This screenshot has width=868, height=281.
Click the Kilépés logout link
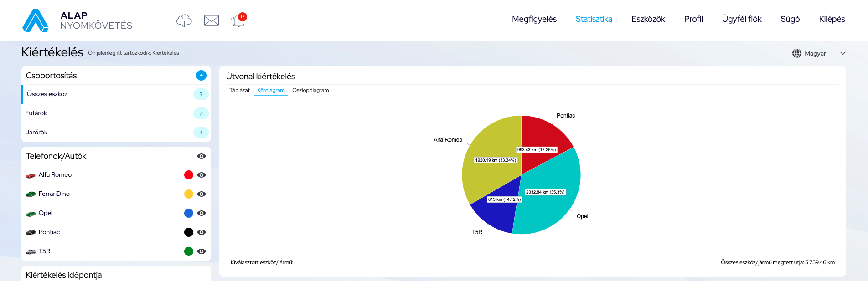coord(832,19)
